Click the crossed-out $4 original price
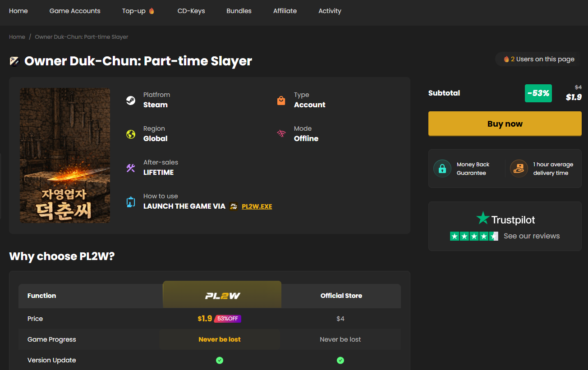 tap(578, 87)
